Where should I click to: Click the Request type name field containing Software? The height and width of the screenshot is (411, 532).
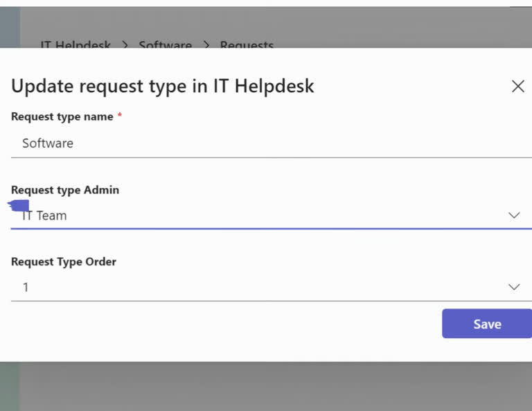click(x=272, y=143)
